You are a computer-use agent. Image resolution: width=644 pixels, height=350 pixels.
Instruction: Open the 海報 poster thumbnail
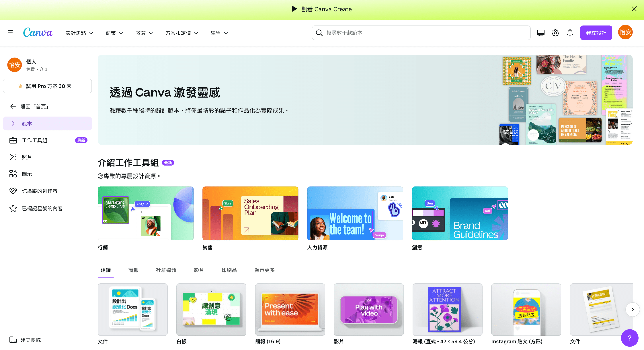[x=448, y=309]
